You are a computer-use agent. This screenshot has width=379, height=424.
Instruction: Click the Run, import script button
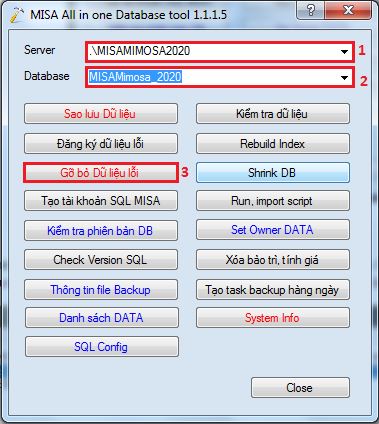pyautogui.click(x=273, y=201)
